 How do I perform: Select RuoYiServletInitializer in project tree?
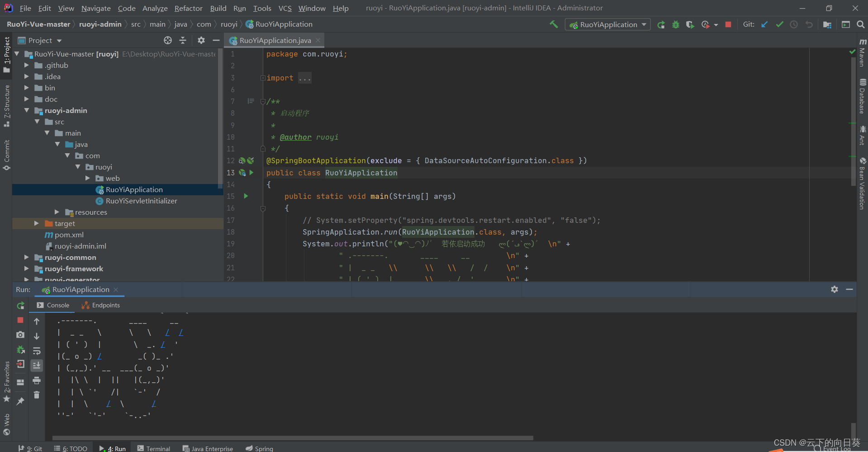point(141,201)
